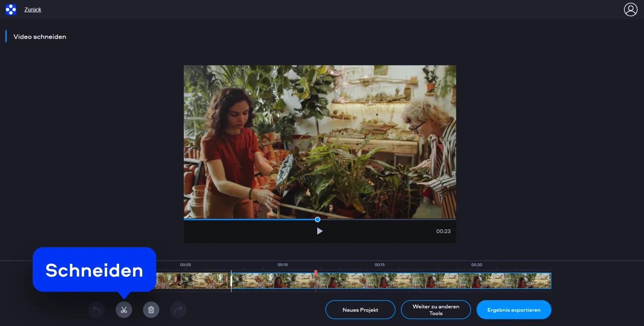Click the red playhead marker on the timeline

coord(316,273)
